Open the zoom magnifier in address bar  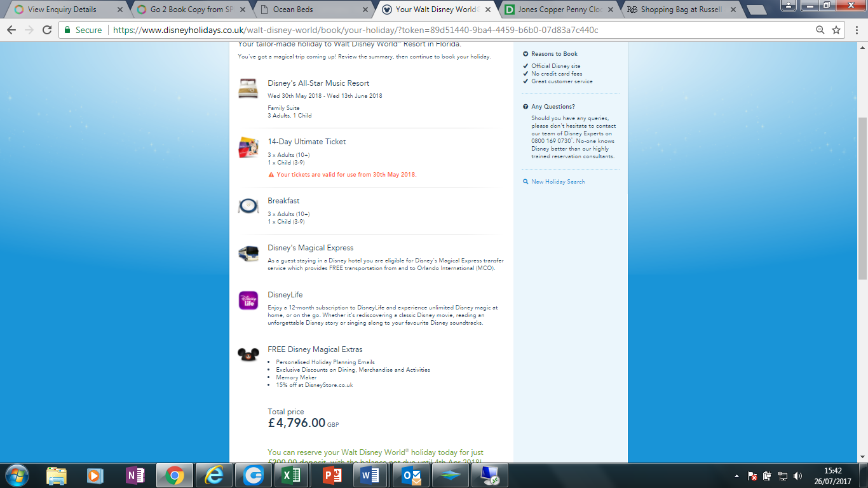820,30
